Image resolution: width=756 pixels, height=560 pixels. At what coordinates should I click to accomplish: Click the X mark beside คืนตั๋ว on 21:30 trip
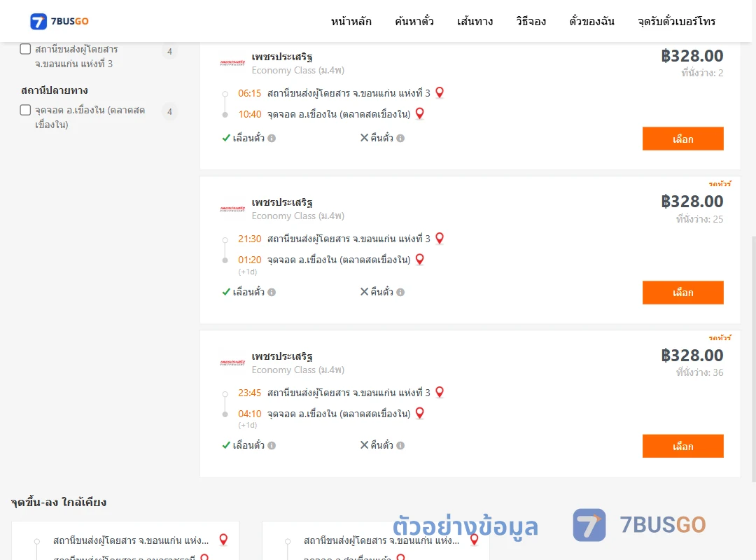coord(365,292)
